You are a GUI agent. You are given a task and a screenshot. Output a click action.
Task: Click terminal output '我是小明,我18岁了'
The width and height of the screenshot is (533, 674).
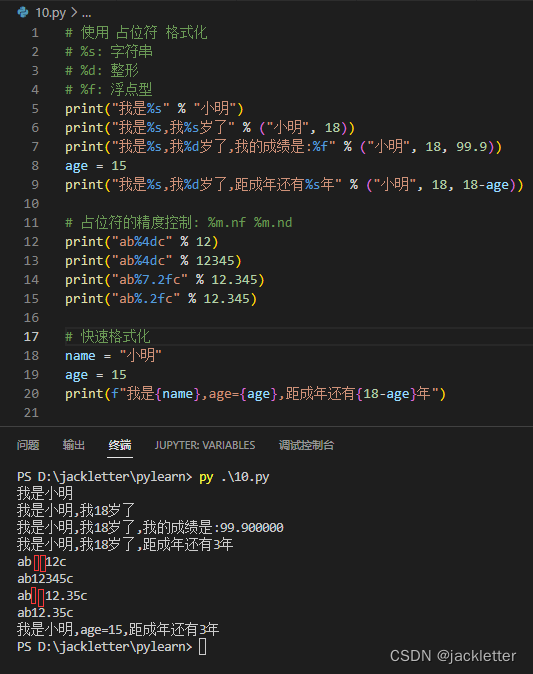click(76, 511)
